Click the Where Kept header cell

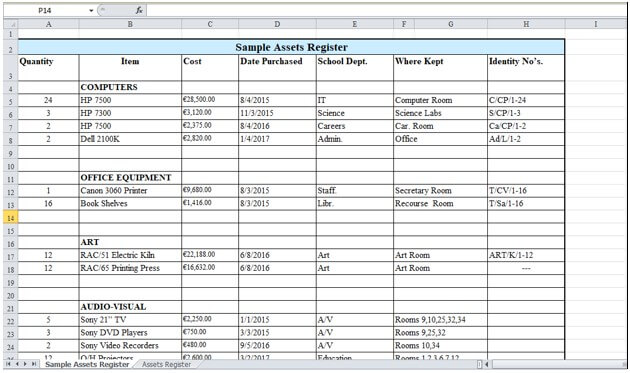click(440, 68)
